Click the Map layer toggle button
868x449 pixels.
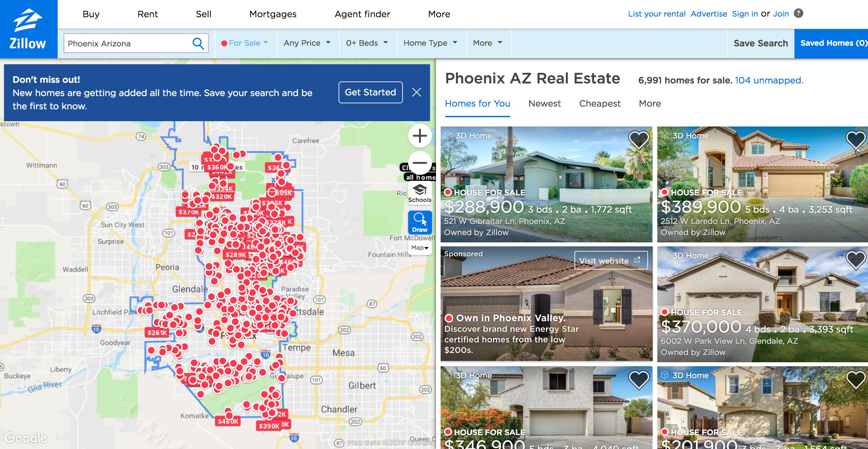point(419,246)
